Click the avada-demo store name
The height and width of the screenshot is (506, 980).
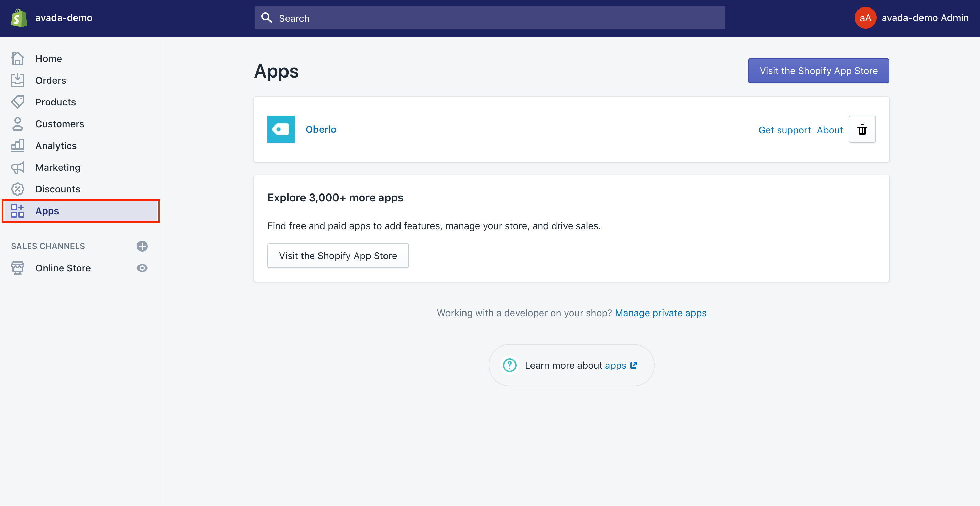[64, 18]
